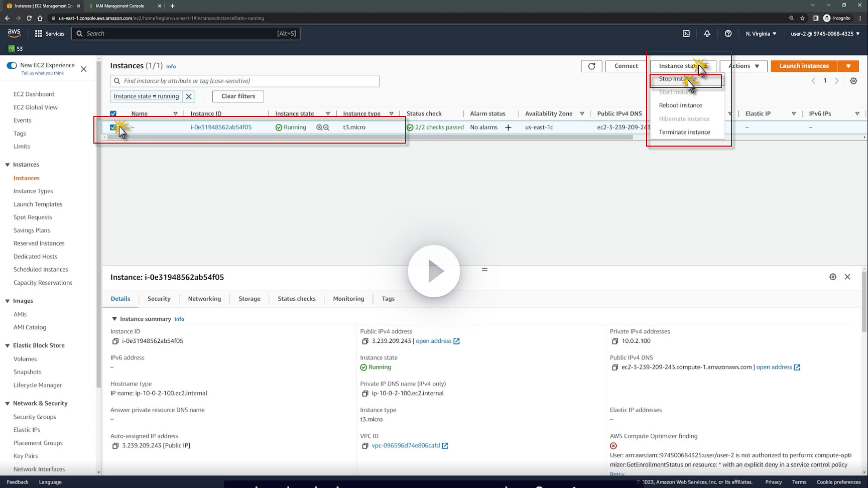
Task: Collapse the Images sidebar section
Action: [x=8, y=301]
